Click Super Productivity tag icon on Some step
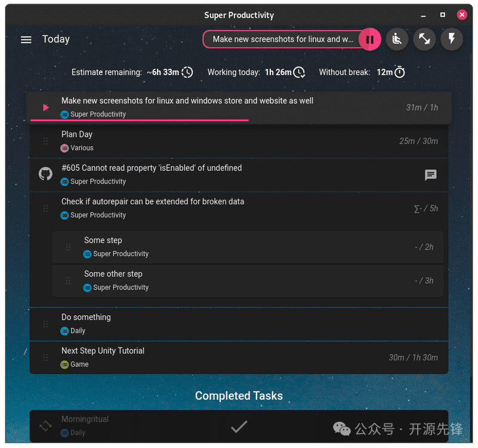The height and width of the screenshot is (448, 478). click(88, 254)
